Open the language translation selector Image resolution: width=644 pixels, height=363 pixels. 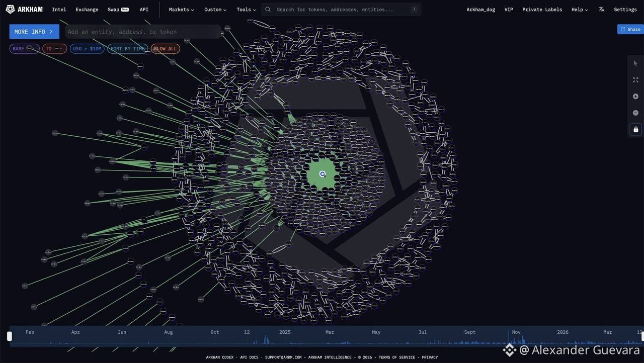tap(601, 10)
